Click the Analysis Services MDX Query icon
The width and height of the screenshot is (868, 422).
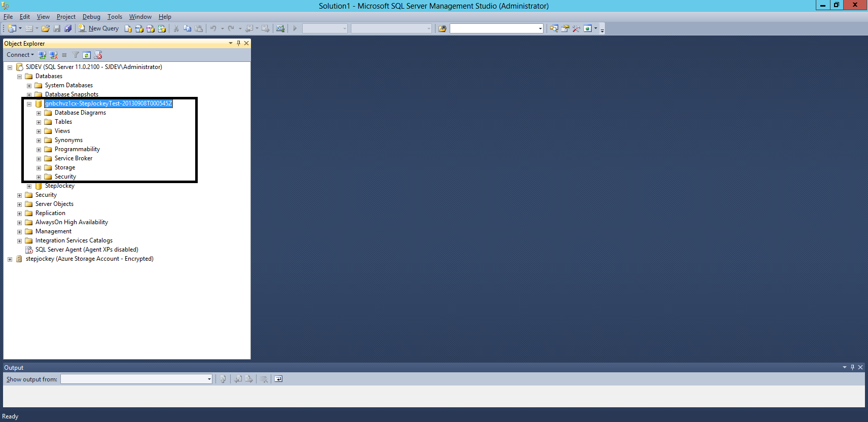coord(139,28)
